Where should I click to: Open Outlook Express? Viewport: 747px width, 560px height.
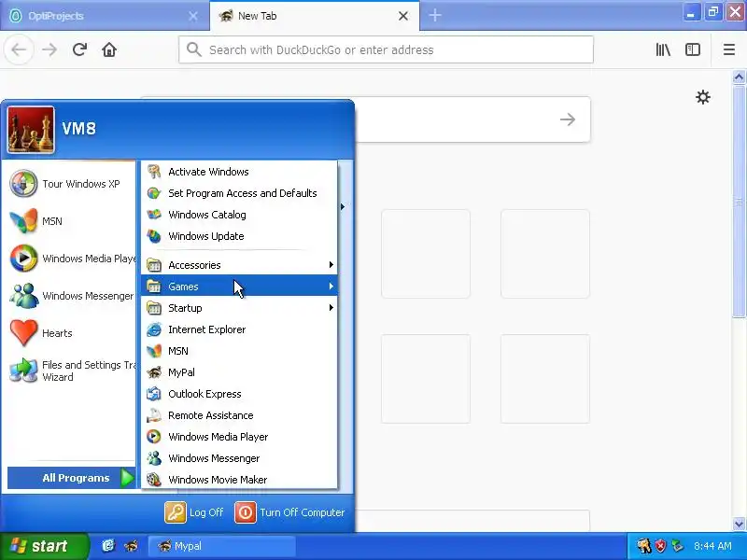pyautogui.click(x=239, y=394)
